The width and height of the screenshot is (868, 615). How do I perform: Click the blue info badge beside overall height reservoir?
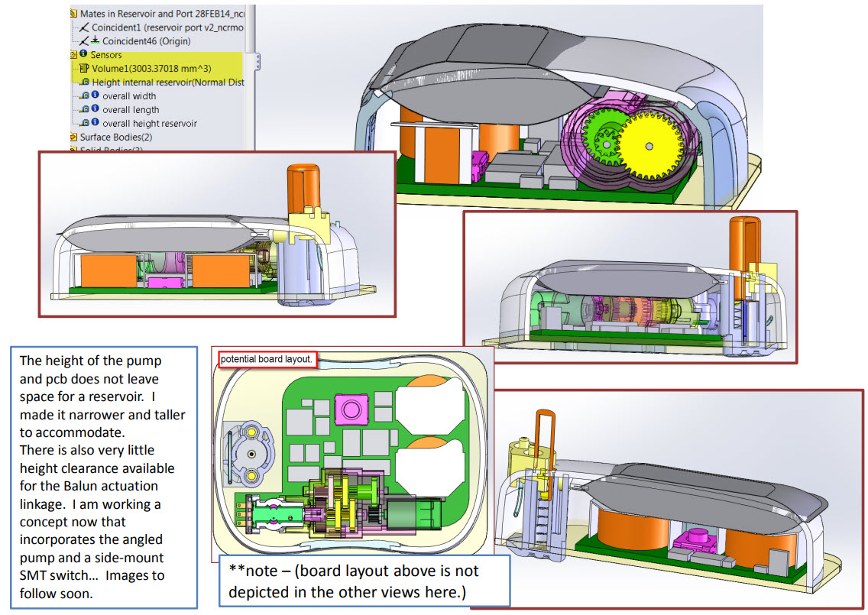click(x=95, y=121)
